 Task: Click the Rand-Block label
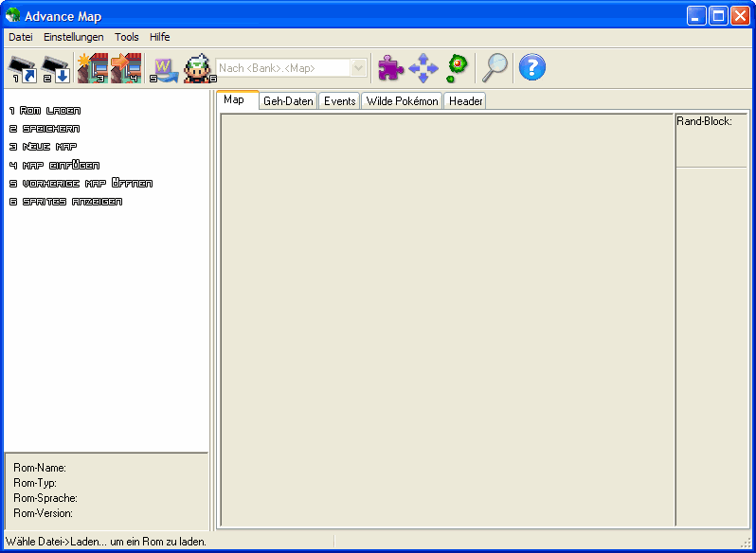tap(705, 121)
